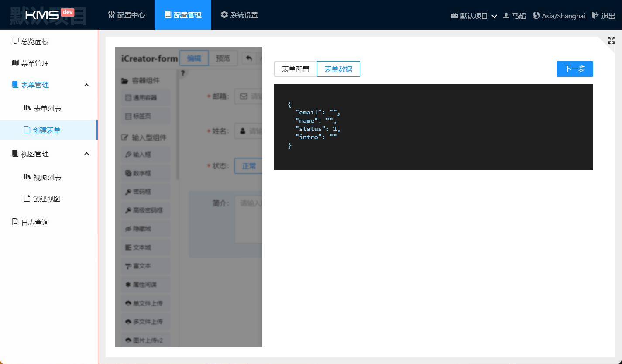Expand the 默认项目 project dropdown
Viewport: 622px width, 364px height.
coord(474,16)
